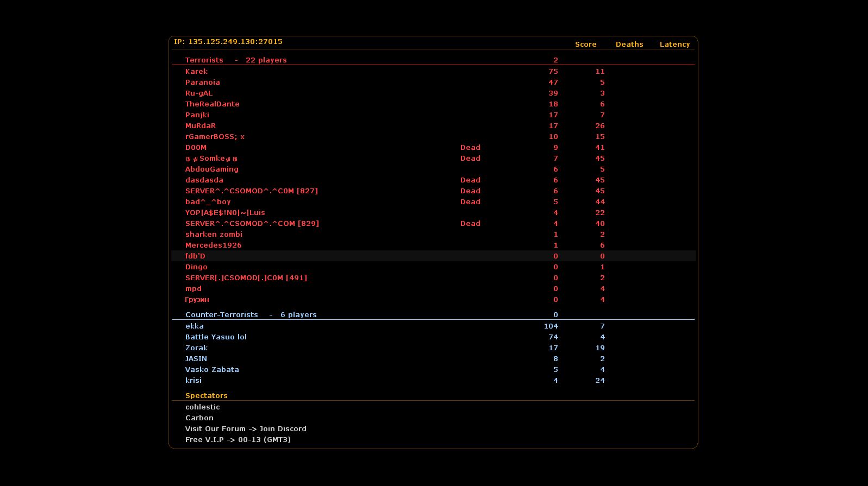Click the Visit Our Forum -> Join Discord entry
The image size is (868, 486).
coord(246,429)
